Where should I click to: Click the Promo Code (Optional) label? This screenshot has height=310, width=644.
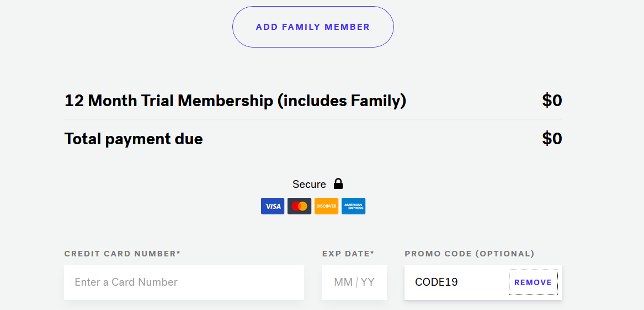pos(470,254)
